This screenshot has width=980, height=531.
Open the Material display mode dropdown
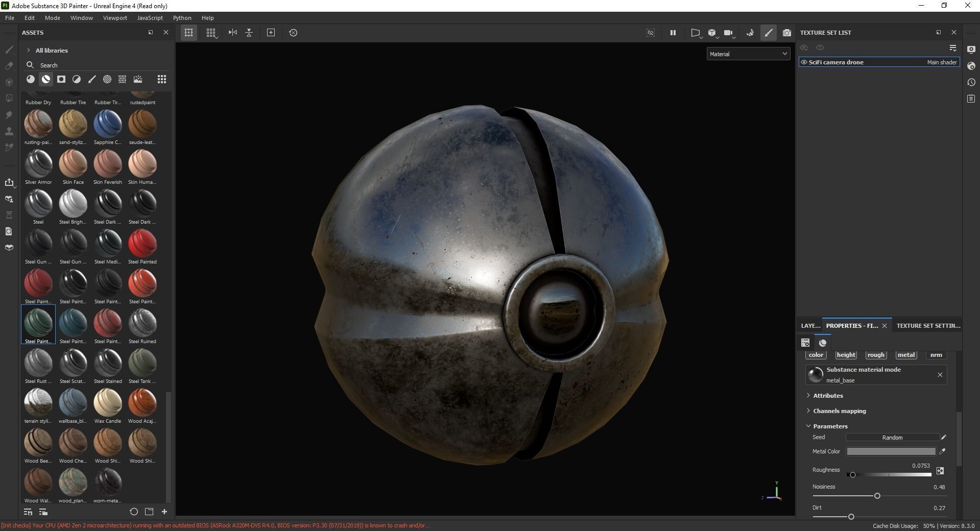click(x=748, y=54)
